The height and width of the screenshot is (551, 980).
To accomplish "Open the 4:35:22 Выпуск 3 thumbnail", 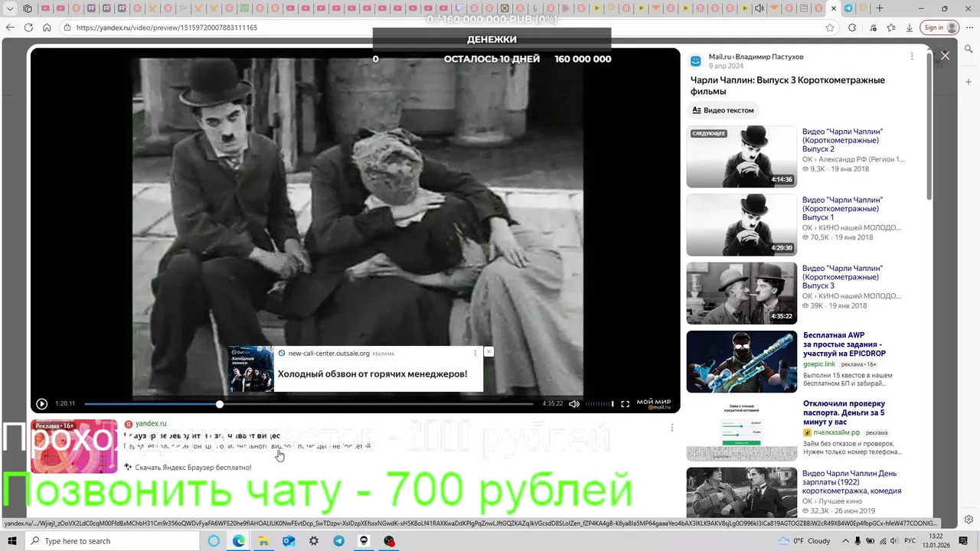I will pos(741,293).
